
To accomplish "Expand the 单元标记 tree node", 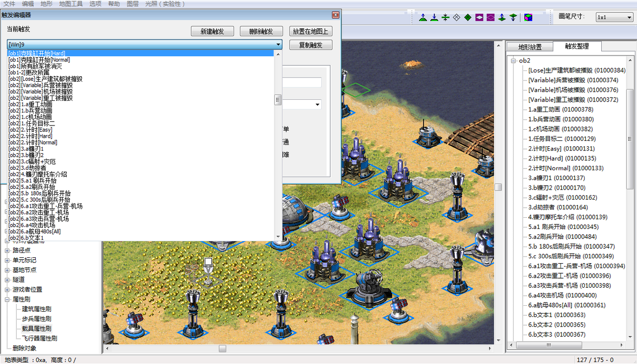I will click(7, 260).
